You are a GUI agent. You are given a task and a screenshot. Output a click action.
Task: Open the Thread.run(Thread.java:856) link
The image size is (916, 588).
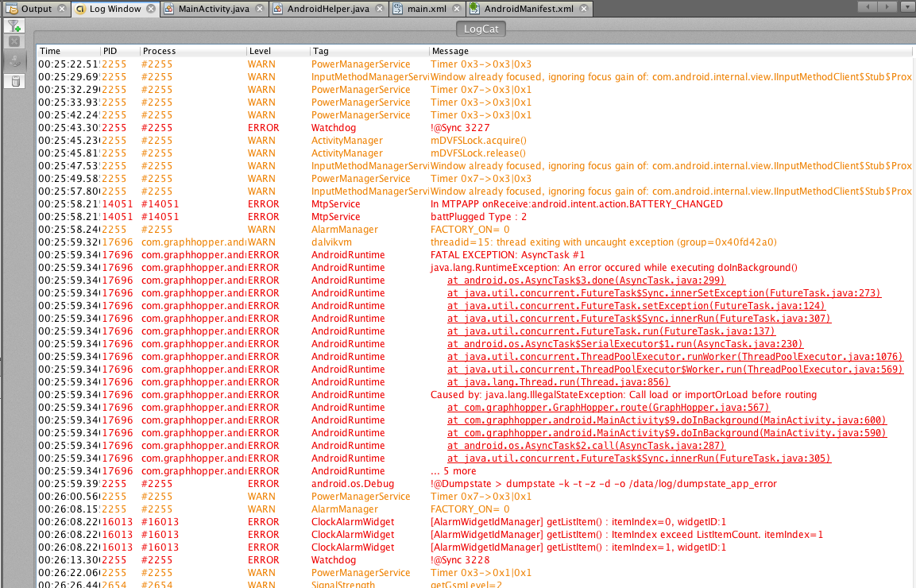coord(558,382)
